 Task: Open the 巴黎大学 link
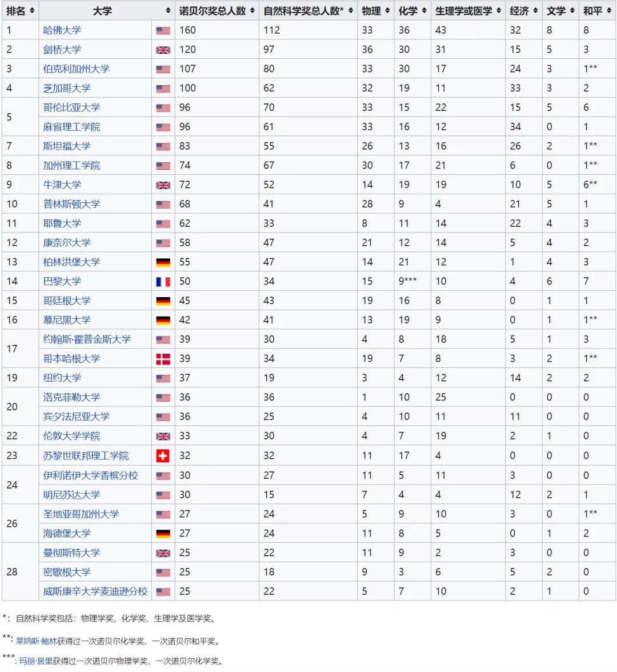tap(62, 281)
